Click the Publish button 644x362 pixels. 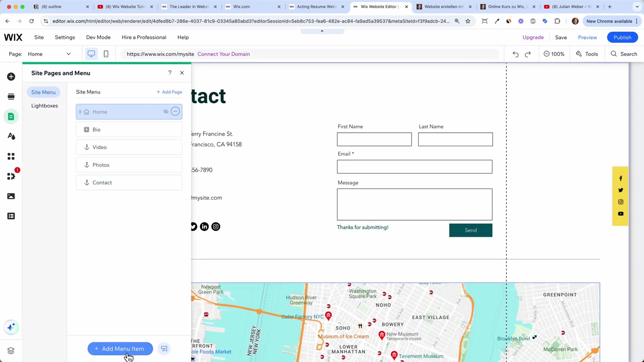[x=622, y=37]
